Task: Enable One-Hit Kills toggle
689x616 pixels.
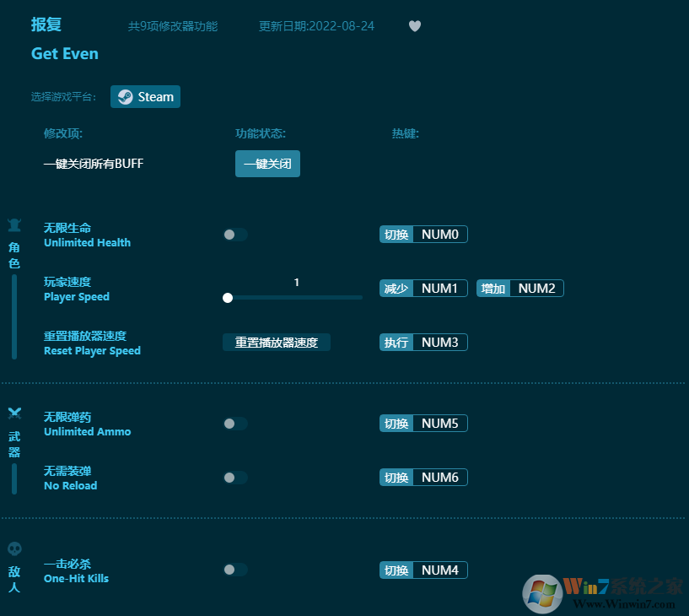Action: tap(235, 570)
